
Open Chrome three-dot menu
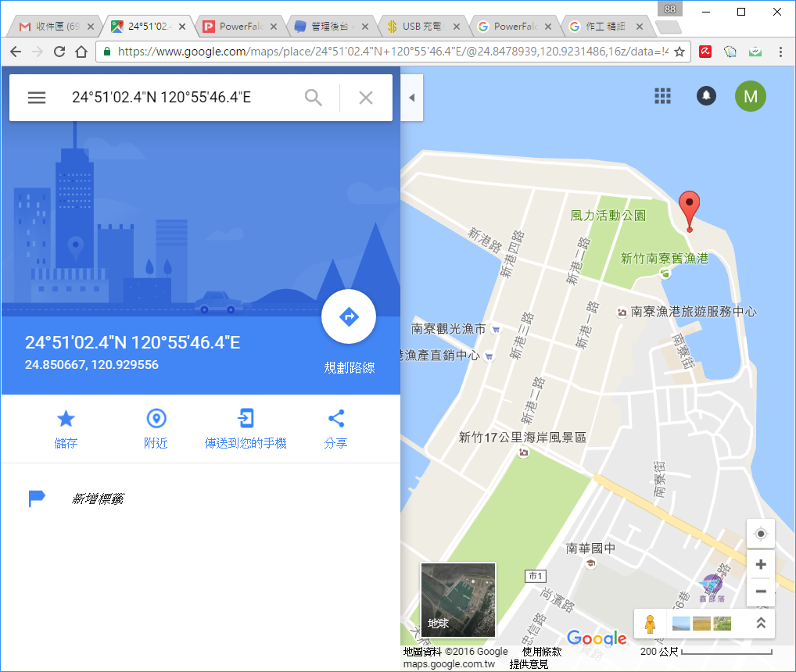coord(781,52)
